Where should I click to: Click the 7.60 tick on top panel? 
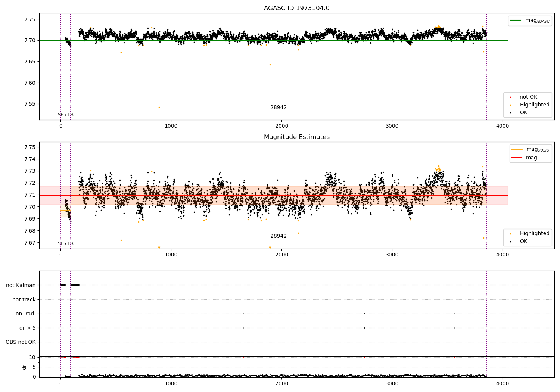(x=29, y=83)
